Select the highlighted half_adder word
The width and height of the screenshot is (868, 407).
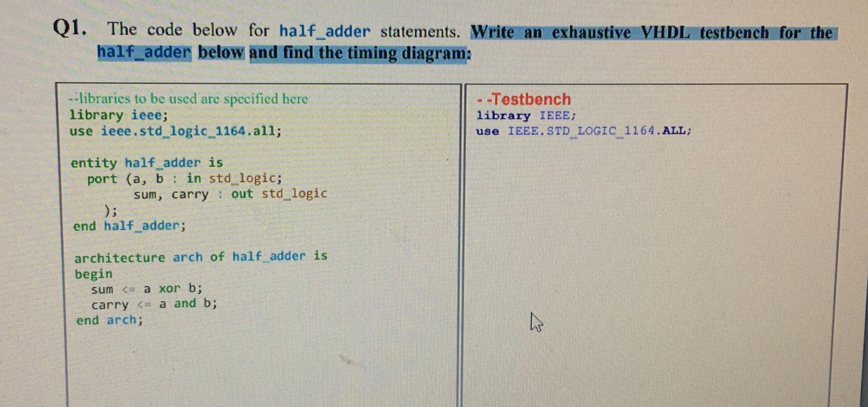[144, 52]
